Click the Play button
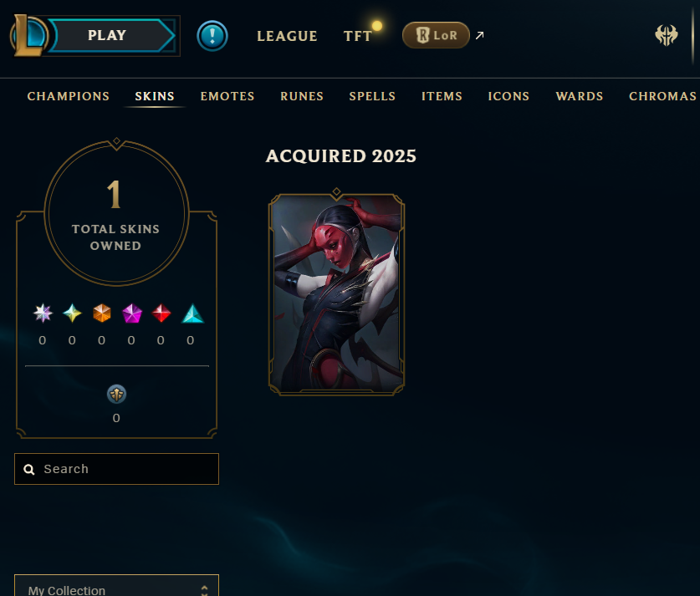700x596 pixels. point(111,36)
